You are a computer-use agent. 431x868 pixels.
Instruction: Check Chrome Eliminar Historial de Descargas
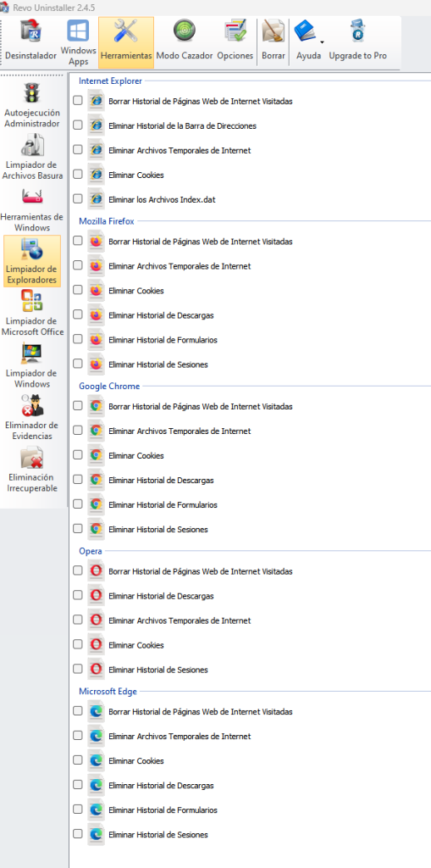click(x=78, y=480)
